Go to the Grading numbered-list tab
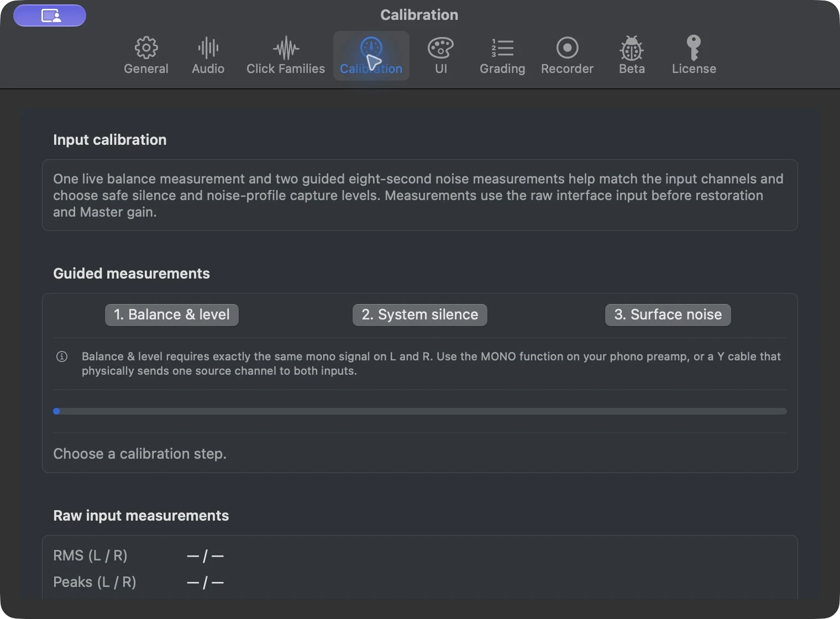Image resolution: width=840 pixels, height=619 pixels. click(x=502, y=55)
